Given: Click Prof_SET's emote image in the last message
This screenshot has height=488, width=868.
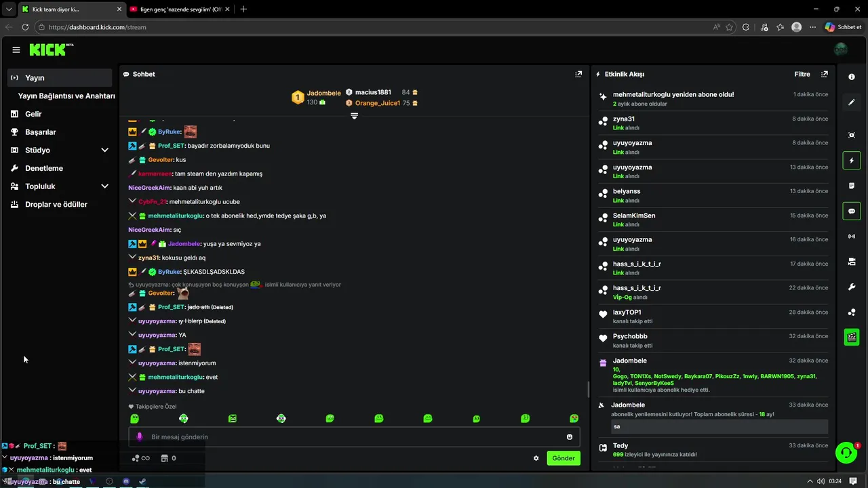Looking at the screenshot, I should click(x=195, y=349).
